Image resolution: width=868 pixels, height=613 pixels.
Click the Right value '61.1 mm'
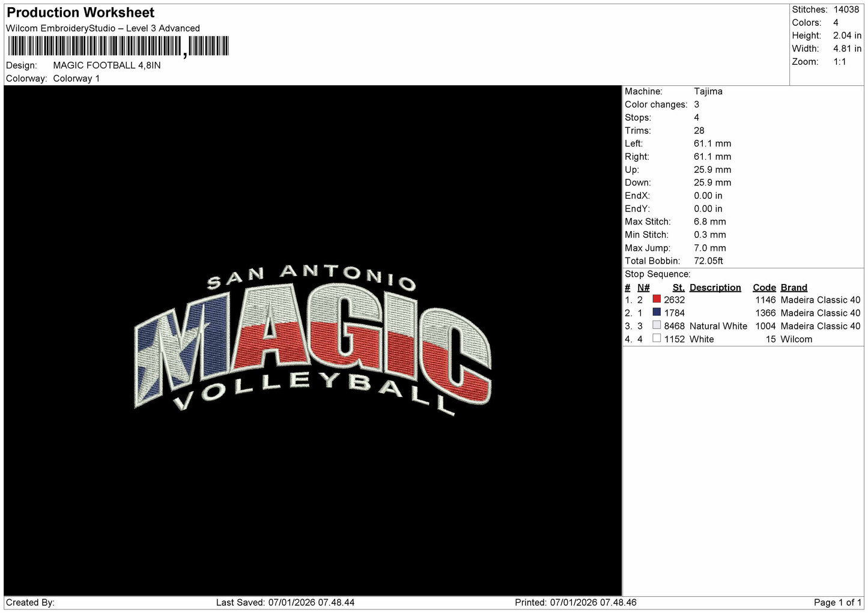(x=712, y=157)
